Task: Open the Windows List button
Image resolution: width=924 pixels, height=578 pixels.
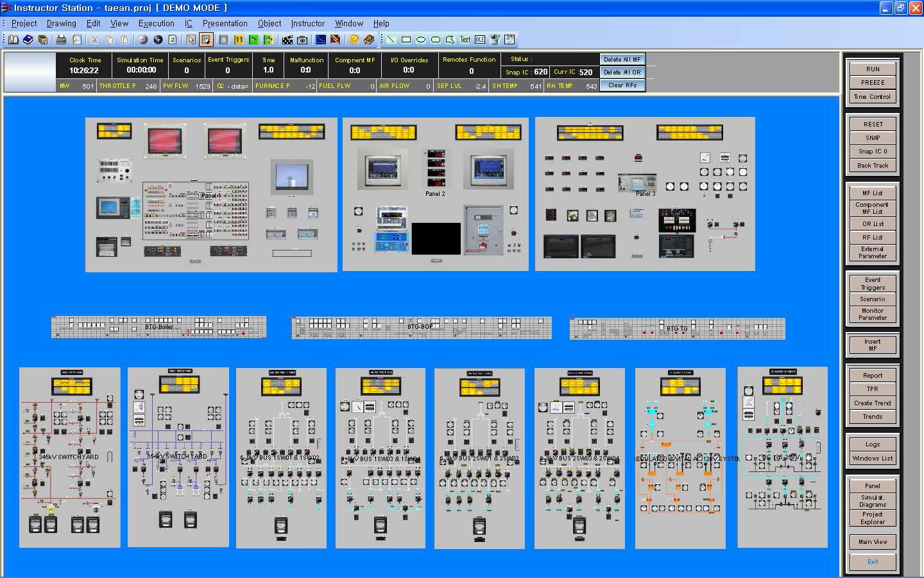Action: pyautogui.click(x=873, y=459)
